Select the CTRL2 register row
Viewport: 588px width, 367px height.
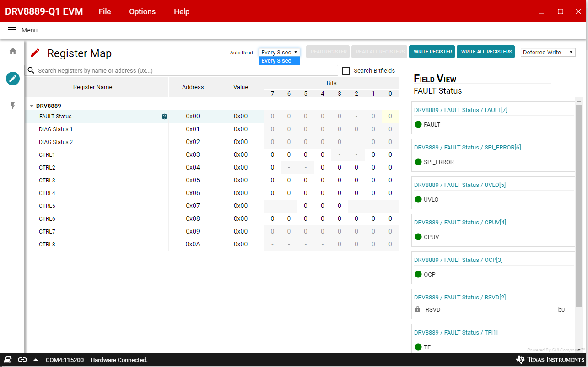click(211, 168)
